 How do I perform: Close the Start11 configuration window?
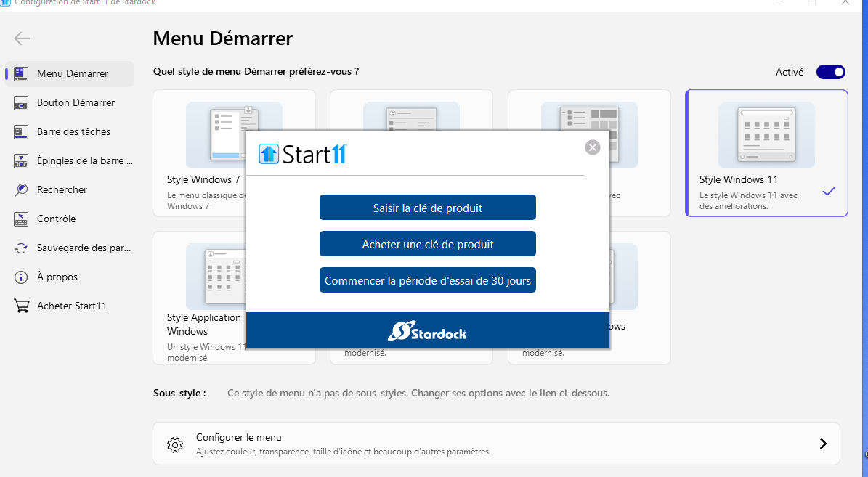(x=845, y=2)
